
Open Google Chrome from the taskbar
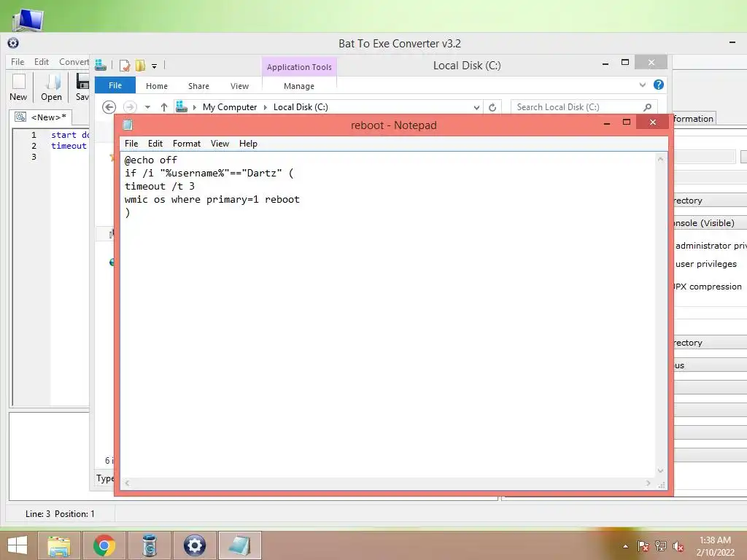pos(104,545)
